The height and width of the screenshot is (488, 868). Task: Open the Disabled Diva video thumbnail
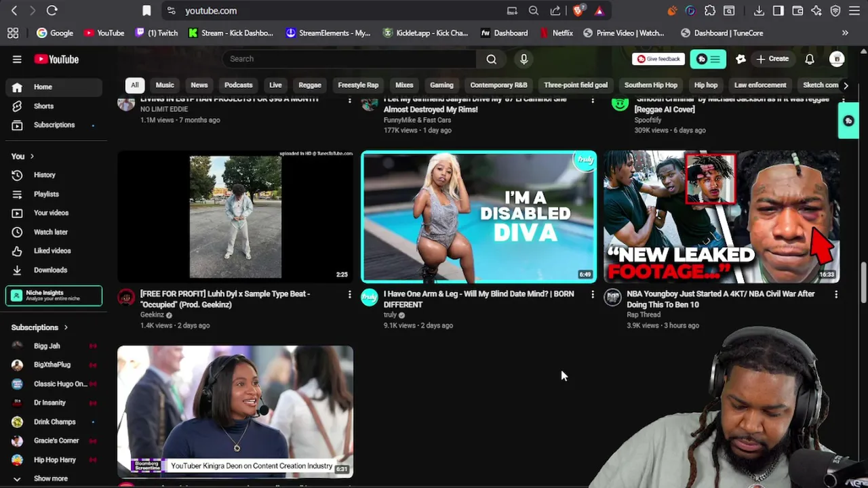(x=479, y=216)
